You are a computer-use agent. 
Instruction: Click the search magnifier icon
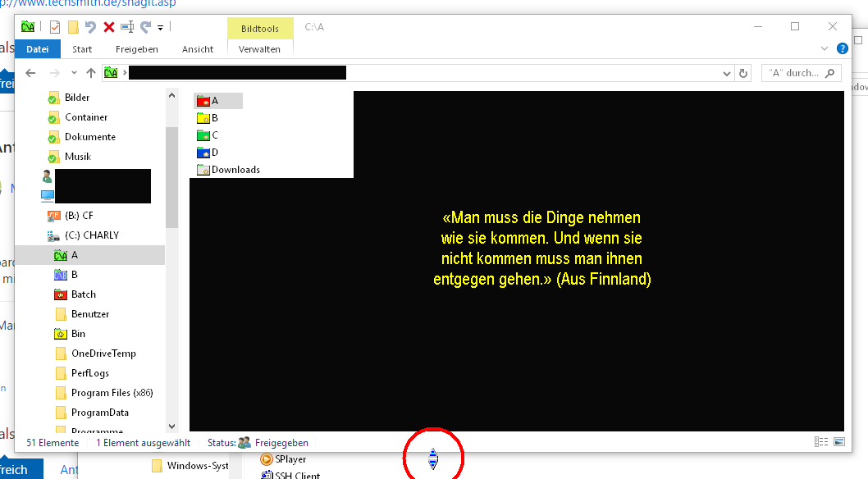(829, 73)
